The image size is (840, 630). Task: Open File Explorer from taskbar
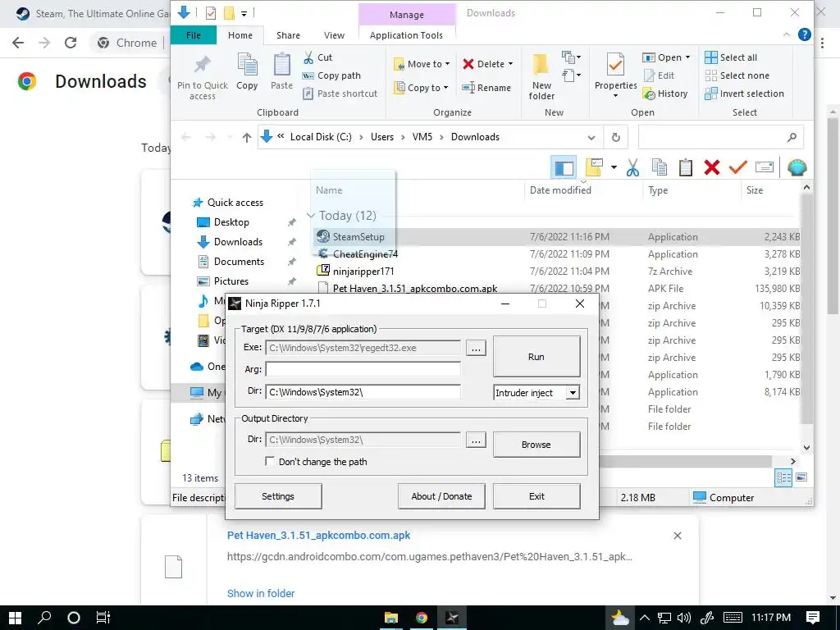pos(391,618)
